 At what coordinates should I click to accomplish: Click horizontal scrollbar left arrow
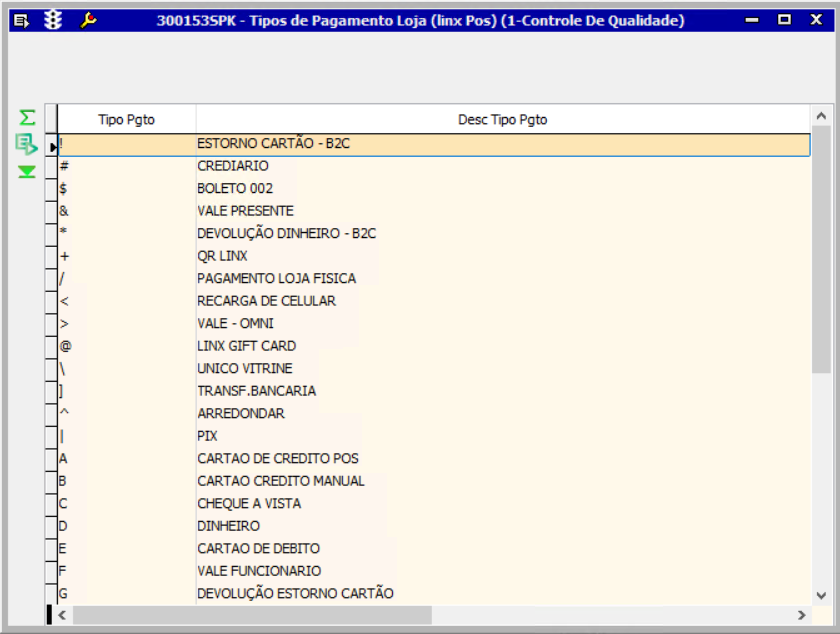62,615
